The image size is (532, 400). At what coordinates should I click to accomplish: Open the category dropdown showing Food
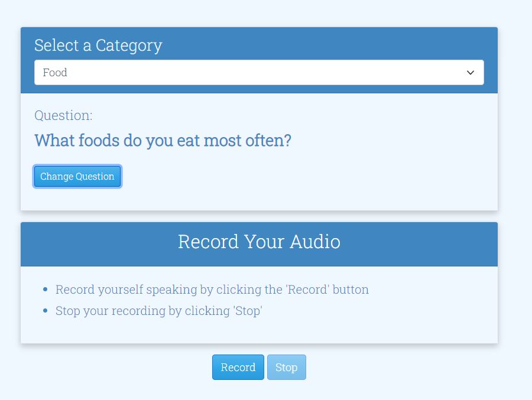[259, 72]
